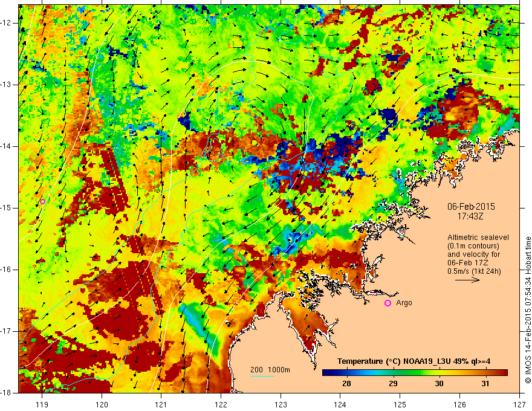Click the 'Altimetric sealevel' legend text
Screen dimensions: 532x411
[478, 238]
